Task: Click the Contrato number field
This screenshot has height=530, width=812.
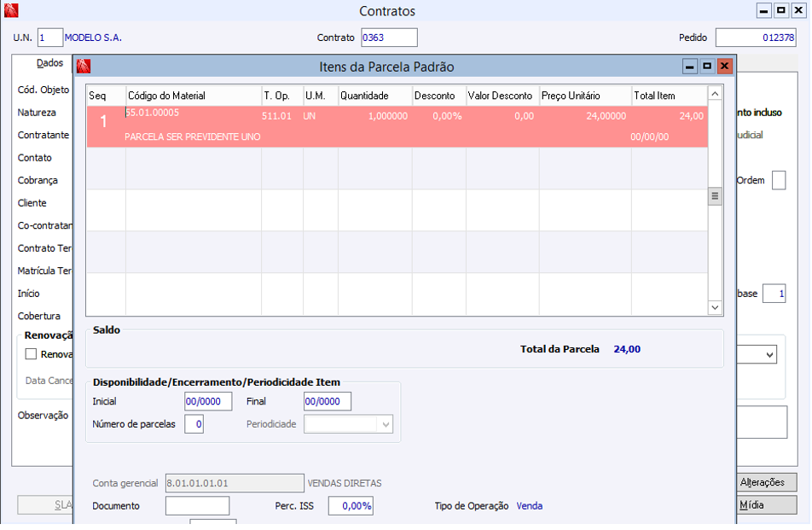Action: [x=390, y=38]
